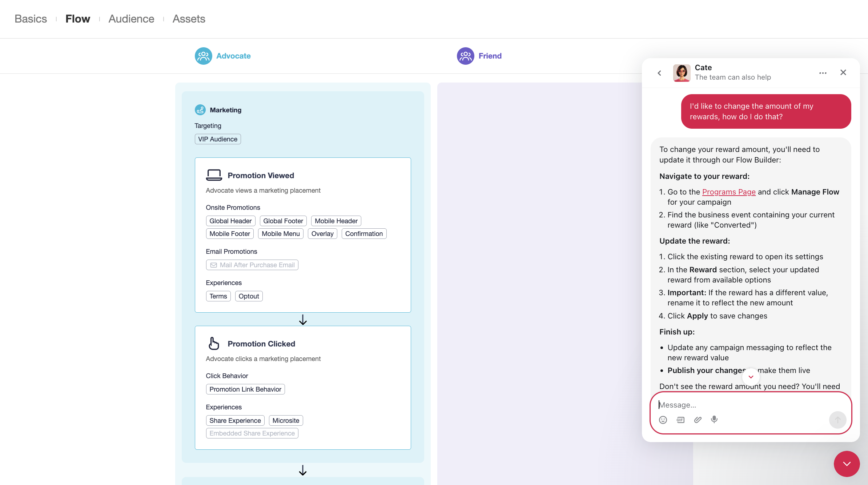Open the Global Header promotion
Viewport: 868px width, 485px height.
pyautogui.click(x=230, y=221)
